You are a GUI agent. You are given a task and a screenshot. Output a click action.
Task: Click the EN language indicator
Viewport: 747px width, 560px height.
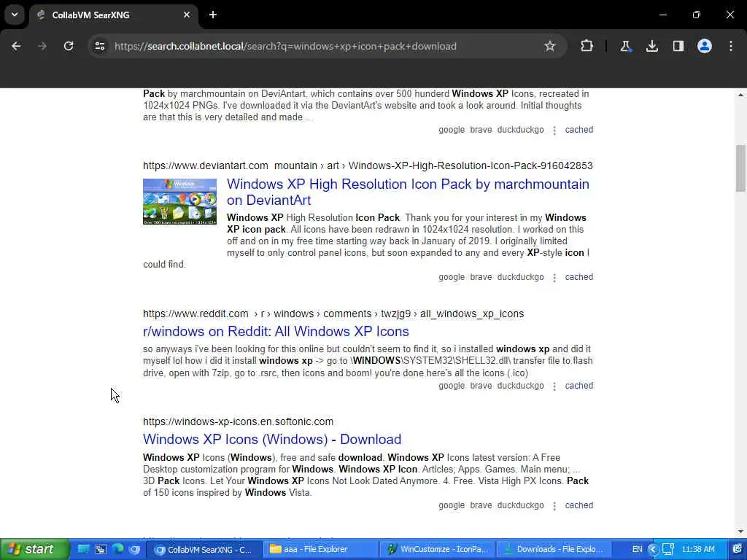pos(637,550)
